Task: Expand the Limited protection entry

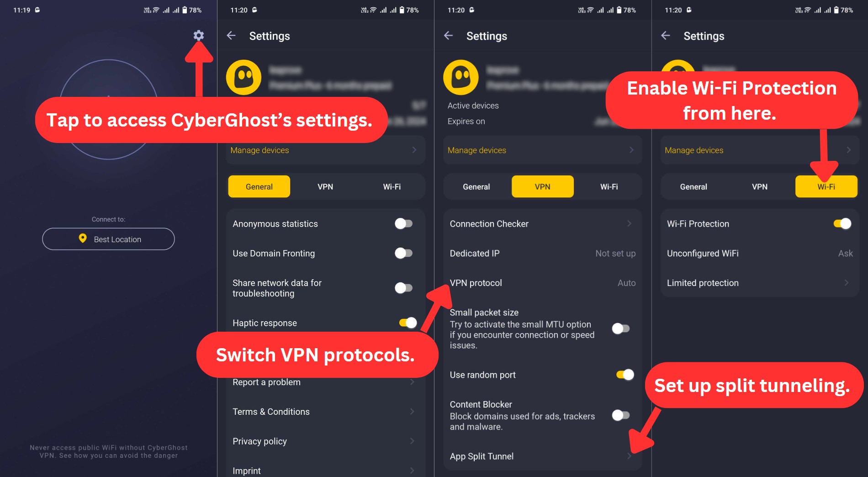Action: click(760, 283)
